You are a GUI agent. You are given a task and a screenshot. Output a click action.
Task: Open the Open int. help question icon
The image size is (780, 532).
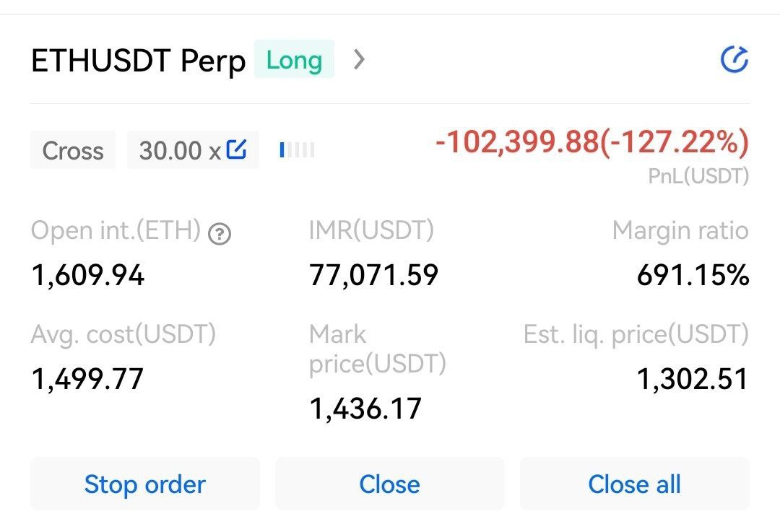pos(220,234)
